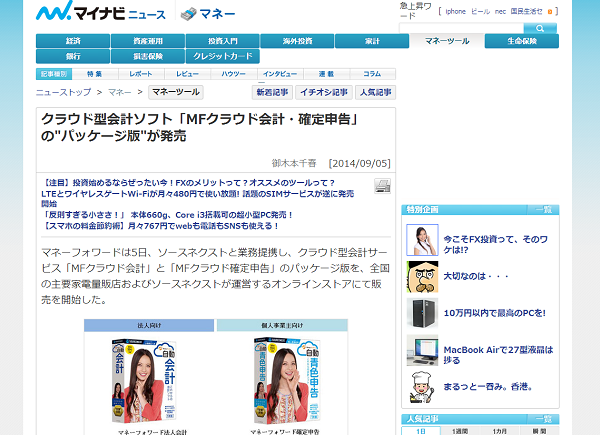Click trending word nec

(x=500, y=11)
